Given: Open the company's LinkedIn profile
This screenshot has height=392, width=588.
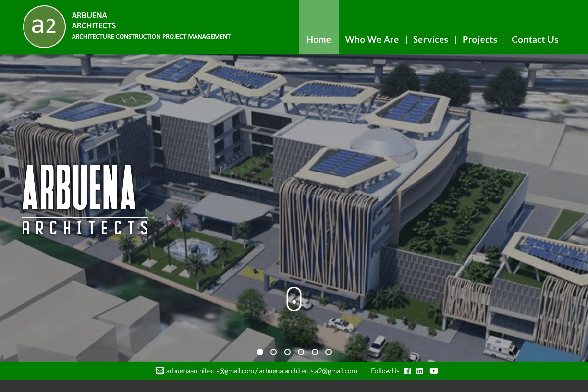Looking at the screenshot, I should 420,371.
